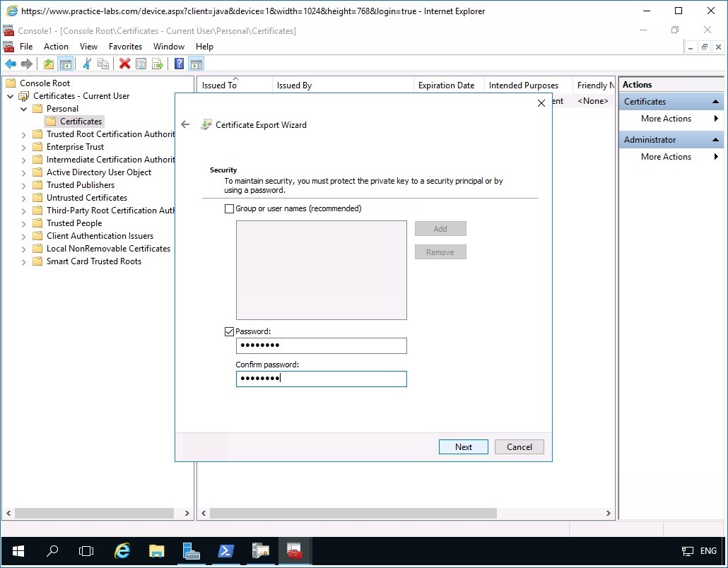Image resolution: width=728 pixels, height=568 pixels.
Task: Select Local NonRemovable Certificates folder
Action: [x=108, y=248]
